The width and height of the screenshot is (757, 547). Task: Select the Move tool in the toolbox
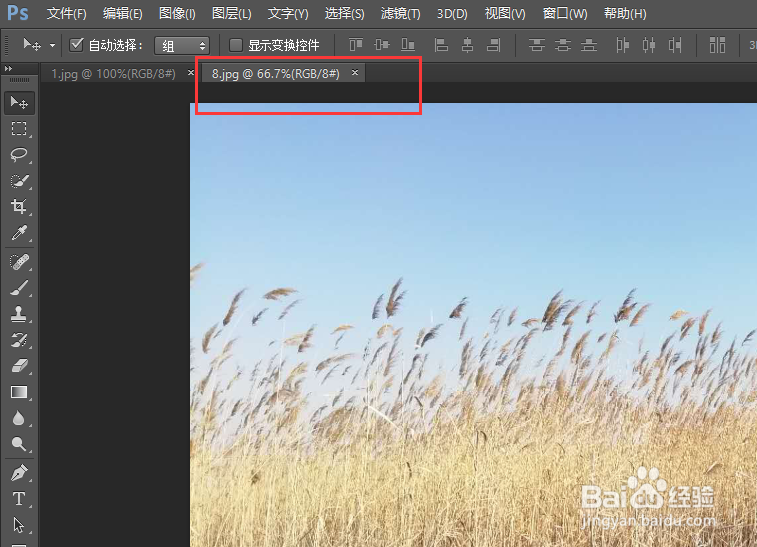[x=19, y=102]
